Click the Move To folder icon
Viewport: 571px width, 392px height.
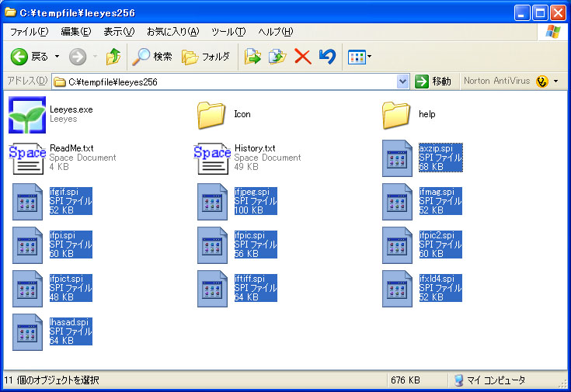point(252,57)
